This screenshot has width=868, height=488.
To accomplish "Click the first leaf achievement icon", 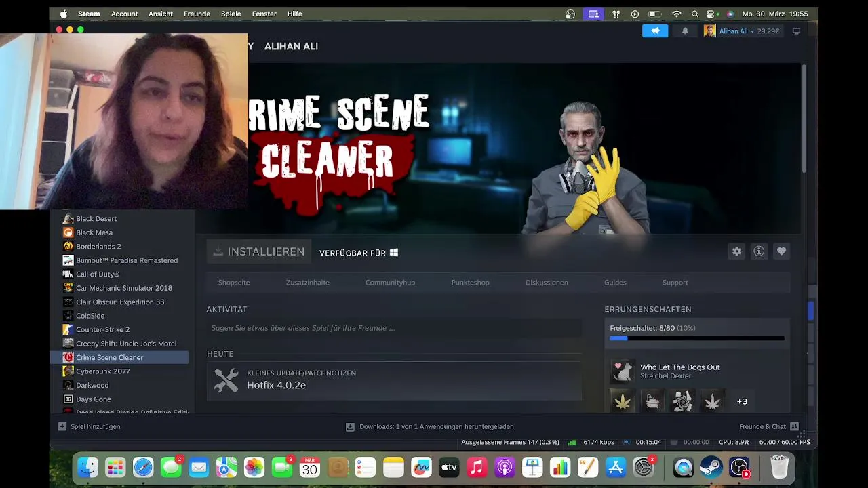I will [x=622, y=401].
